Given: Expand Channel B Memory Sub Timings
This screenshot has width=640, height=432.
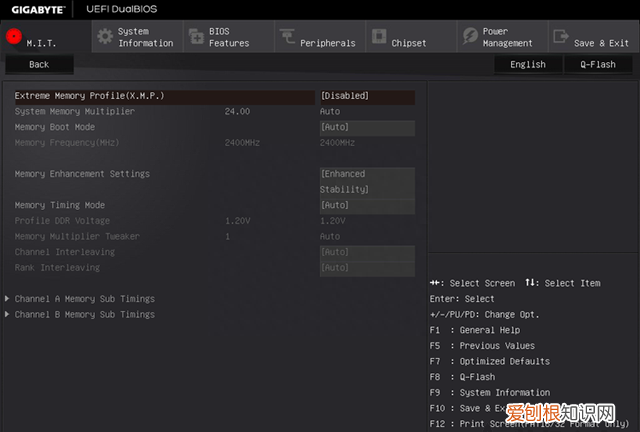Looking at the screenshot, I should click(x=84, y=314).
